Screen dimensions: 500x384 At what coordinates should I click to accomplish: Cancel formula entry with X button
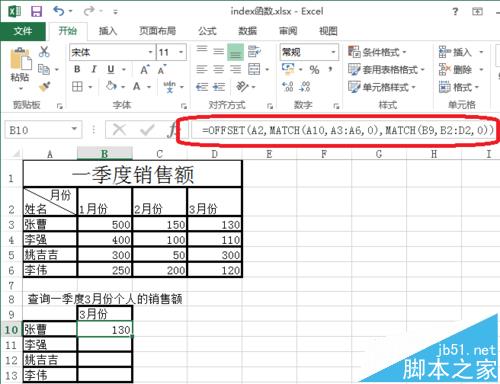coord(119,129)
